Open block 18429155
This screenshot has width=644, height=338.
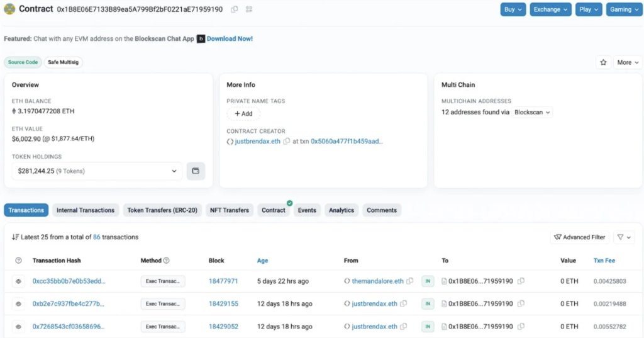point(223,304)
